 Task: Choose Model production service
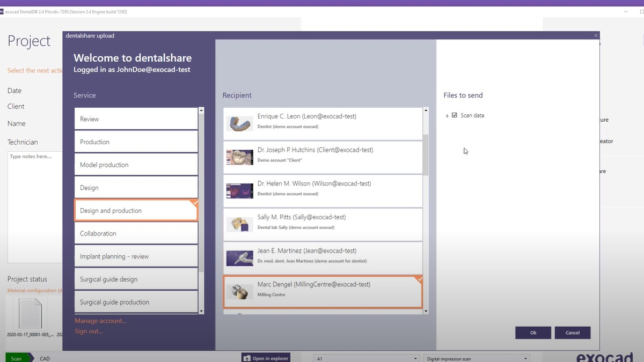click(136, 165)
